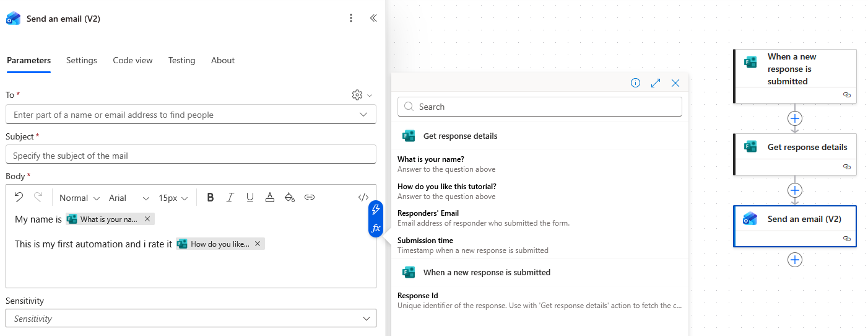
Task: Click the info icon in dynamic content popup
Action: [x=635, y=83]
